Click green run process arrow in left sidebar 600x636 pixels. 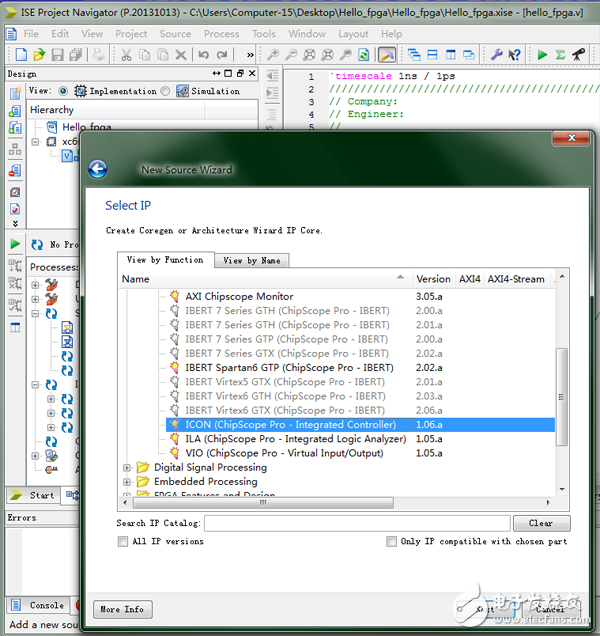(16, 244)
